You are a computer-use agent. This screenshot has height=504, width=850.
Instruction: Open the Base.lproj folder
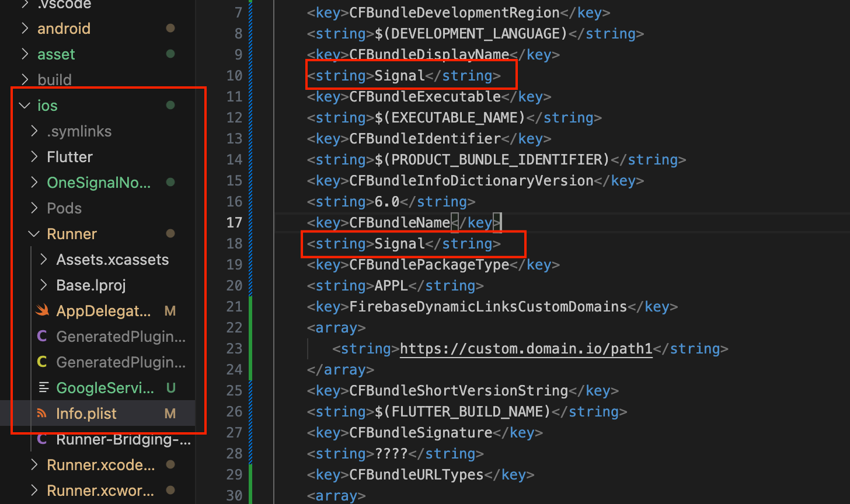(90, 285)
